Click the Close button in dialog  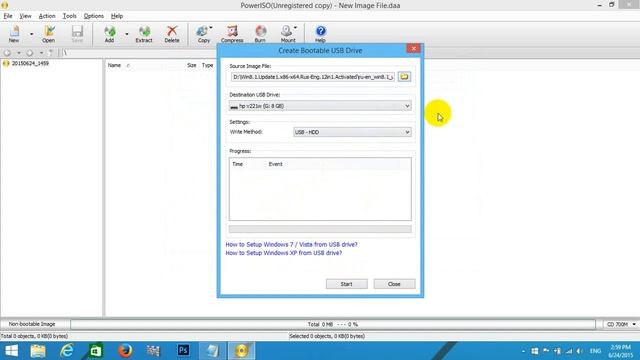[x=394, y=284]
